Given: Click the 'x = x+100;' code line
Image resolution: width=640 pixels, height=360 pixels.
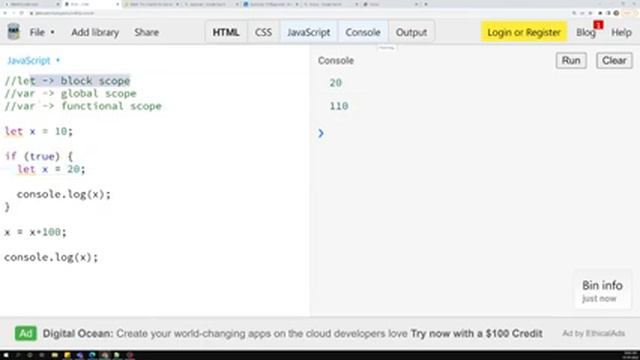Looking at the screenshot, I should coord(35,232).
